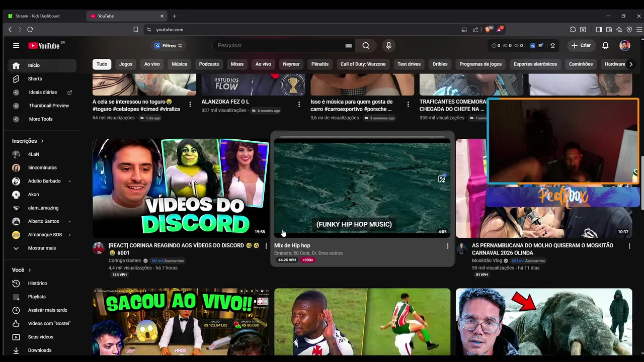Select the Podcasts filter chip
The width and height of the screenshot is (644, 362).
[x=209, y=64]
